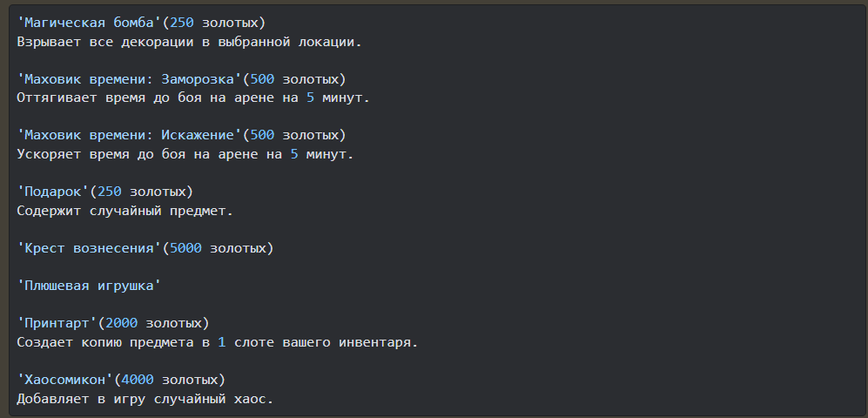Click the 'Плюшевая игрушка' item name

89,286
